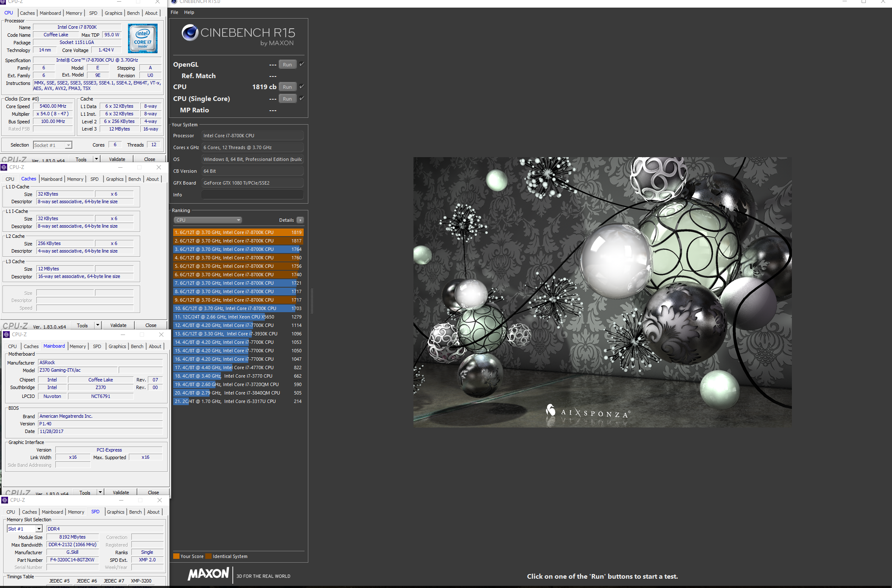
Task: Click the Cinebench R15 logo sphere
Action: pyautogui.click(x=190, y=33)
